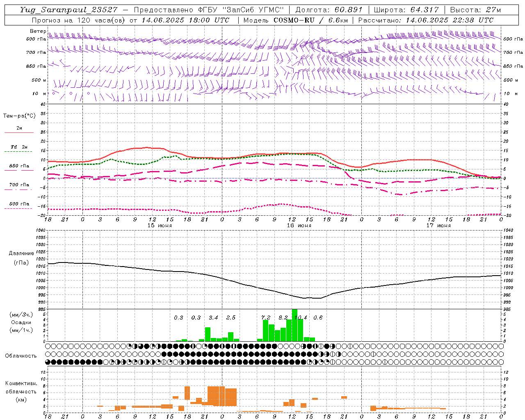Screen dimensions: 525x420
Task: Click the 500 гПа temperature legend label
Action: [x=19, y=204]
